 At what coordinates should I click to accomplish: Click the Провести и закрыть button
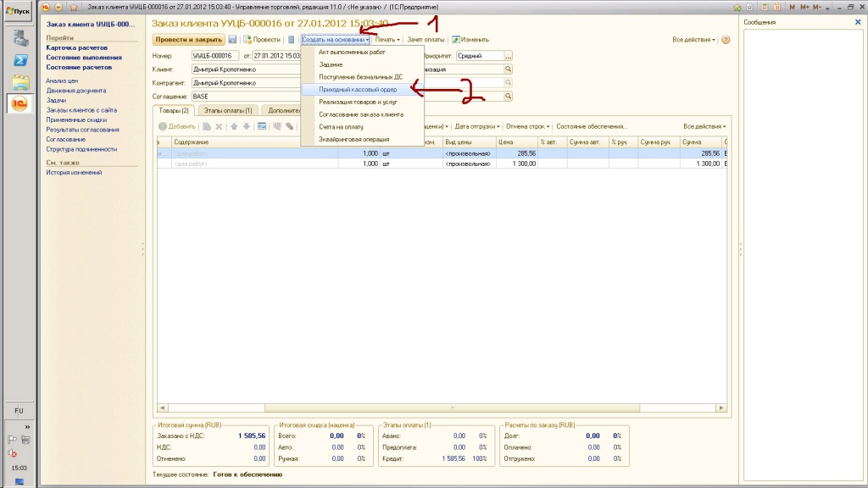(189, 40)
